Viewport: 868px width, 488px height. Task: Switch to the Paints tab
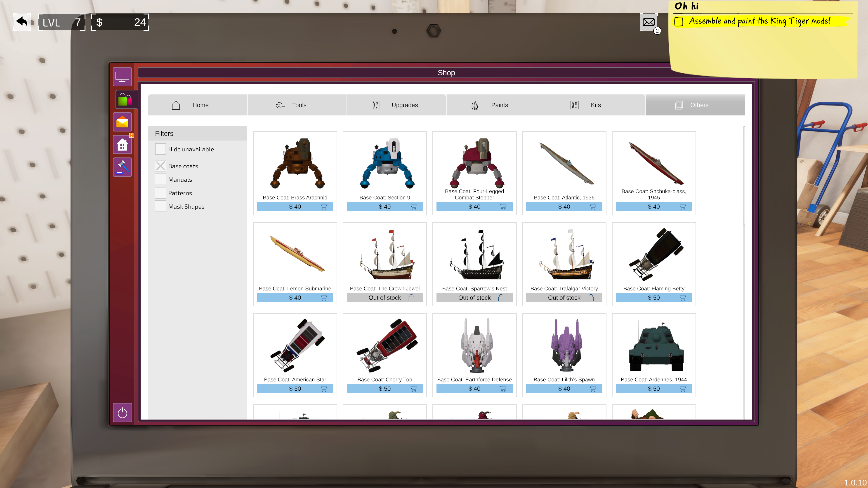[496, 105]
